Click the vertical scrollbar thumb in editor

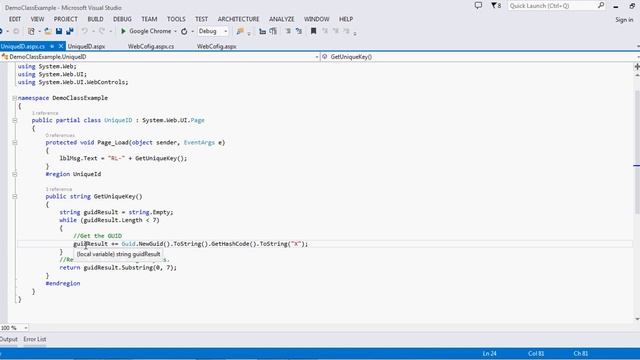point(637,151)
